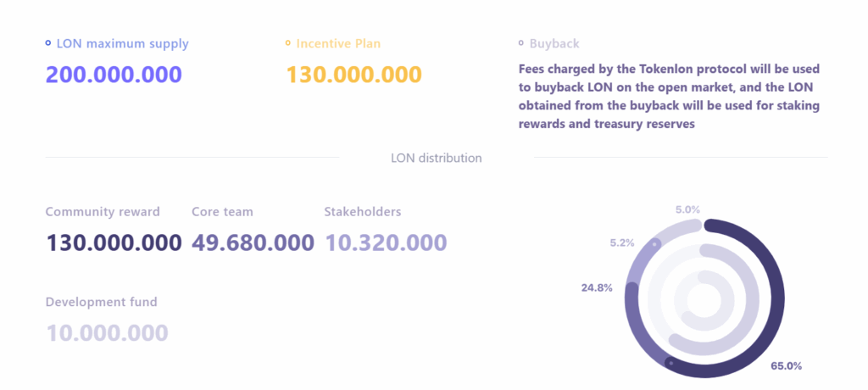Image resolution: width=868 pixels, height=390 pixels.
Task: Click the gray bullet beside Buyback
Action: point(520,43)
